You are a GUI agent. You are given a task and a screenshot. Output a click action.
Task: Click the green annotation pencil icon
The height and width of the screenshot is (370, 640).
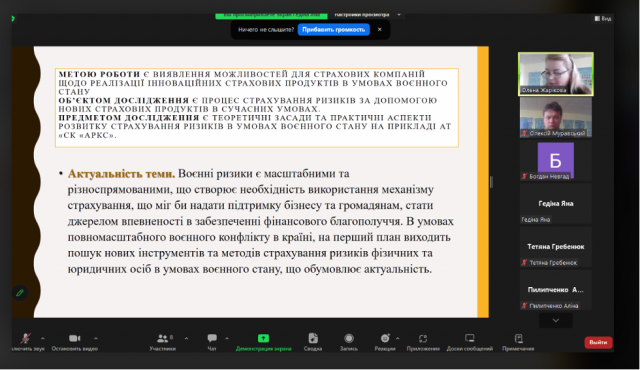20,292
